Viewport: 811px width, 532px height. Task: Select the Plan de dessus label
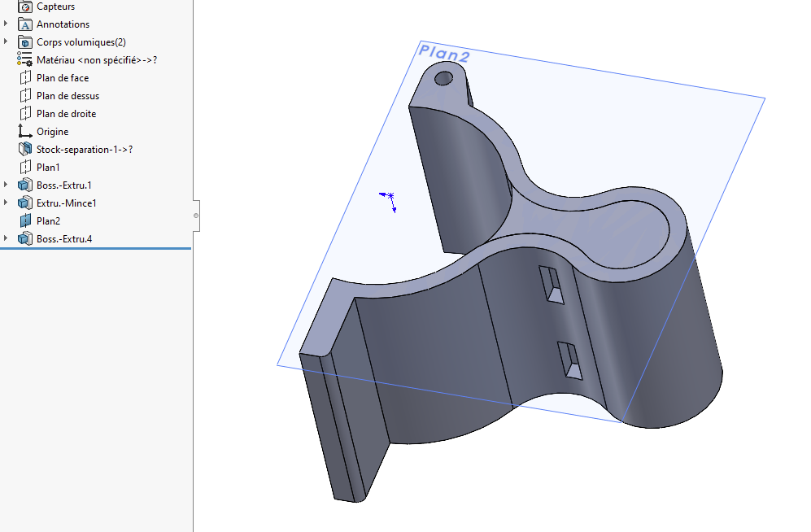68,96
